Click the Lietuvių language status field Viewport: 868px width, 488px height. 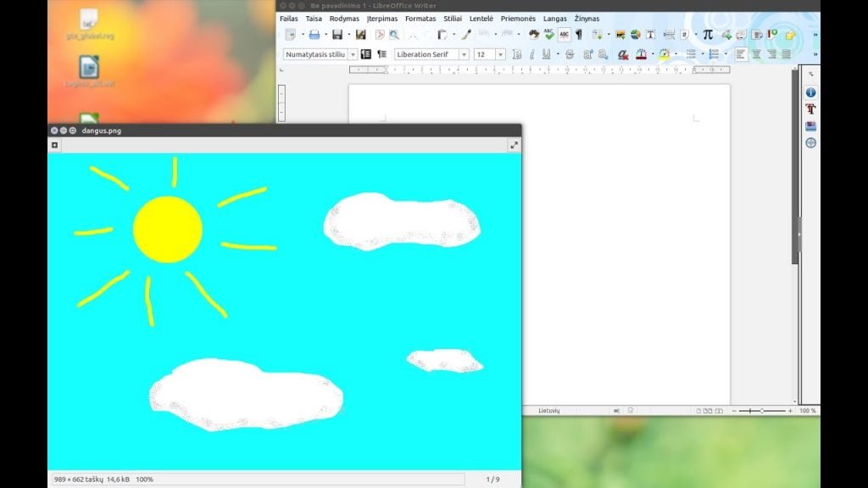pyautogui.click(x=549, y=411)
